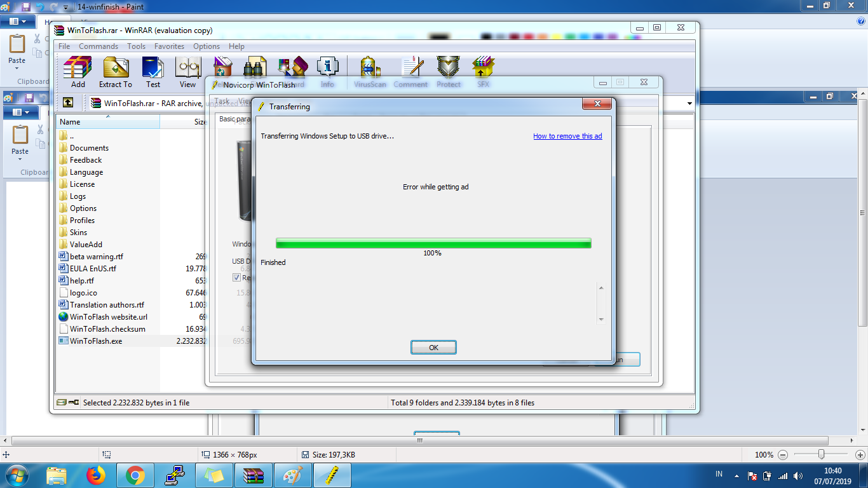Click the WinToFlash icon on the taskbar
868x488 pixels.
(331, 475)
